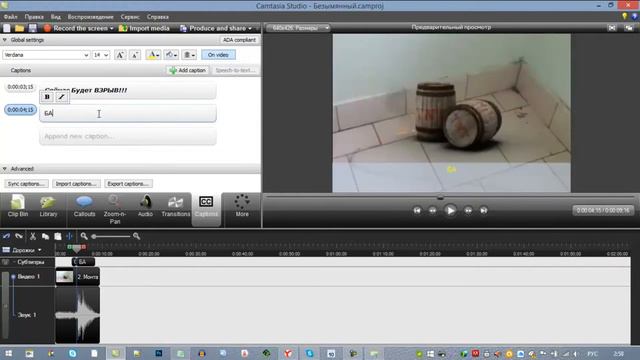
Task: Undo the last action on the timeline toolbar
Action: point(7,236)
